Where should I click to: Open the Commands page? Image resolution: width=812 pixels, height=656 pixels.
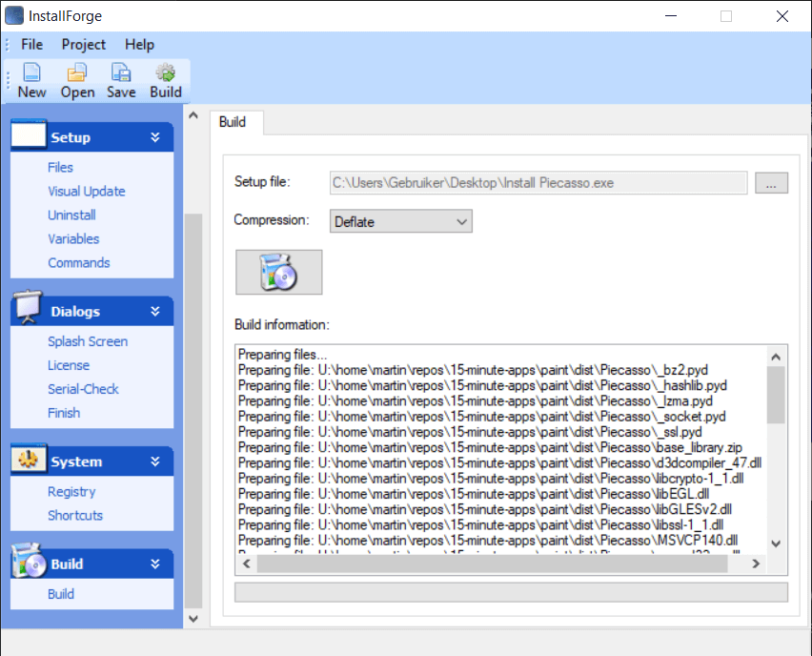point(79,263)
